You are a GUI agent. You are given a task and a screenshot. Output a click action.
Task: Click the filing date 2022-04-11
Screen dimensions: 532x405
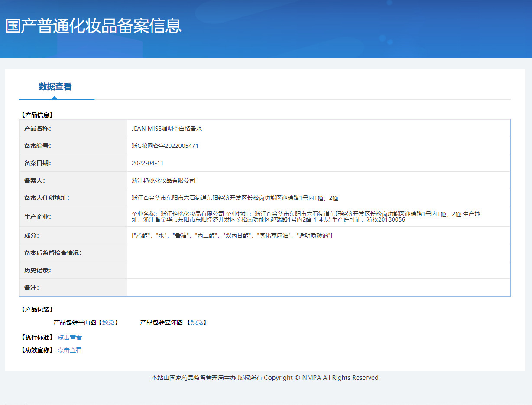[147, 163]
